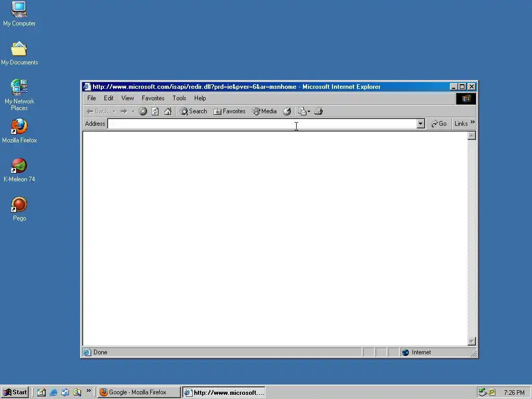Image resolution: width=532 pixels, height=399 pixels.
Task: Open the Media toolbar button
Action: [264, 111]
